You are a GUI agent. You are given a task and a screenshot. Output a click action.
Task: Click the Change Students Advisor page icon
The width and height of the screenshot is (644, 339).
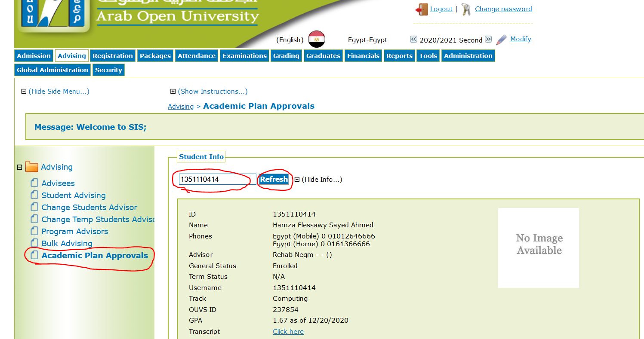(x=34, y=207)
